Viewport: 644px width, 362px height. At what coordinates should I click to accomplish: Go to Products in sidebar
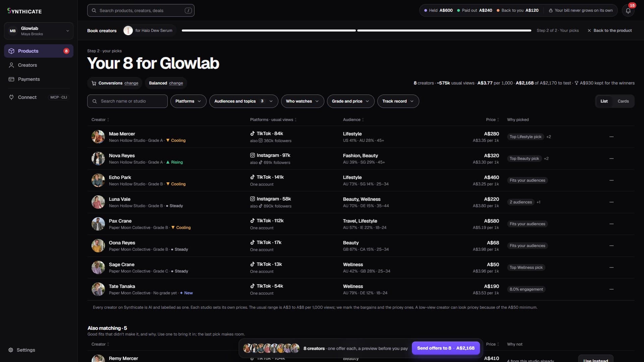coord(39,51)
